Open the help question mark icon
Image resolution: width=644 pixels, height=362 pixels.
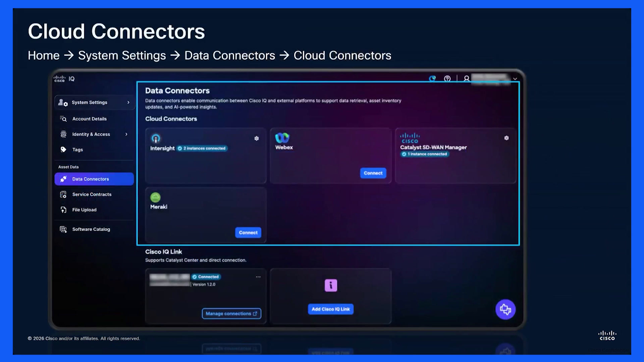pyautogui.click(x=447, y=79)
